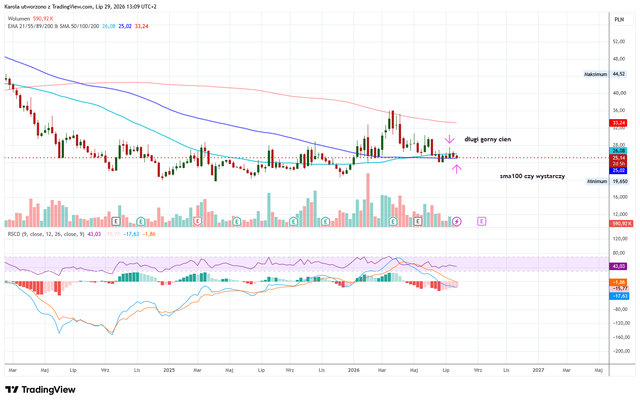Click the purple 43,03 RSI axis label
Image resolution: width=640 pixels, height=403 pixels.
point(619,266)
